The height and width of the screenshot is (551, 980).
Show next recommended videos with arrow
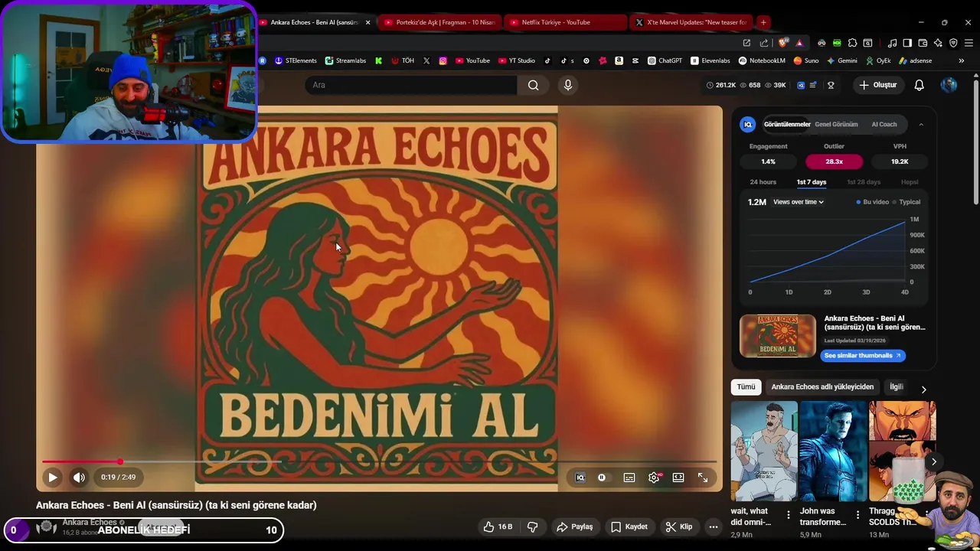tap(933, 461)
